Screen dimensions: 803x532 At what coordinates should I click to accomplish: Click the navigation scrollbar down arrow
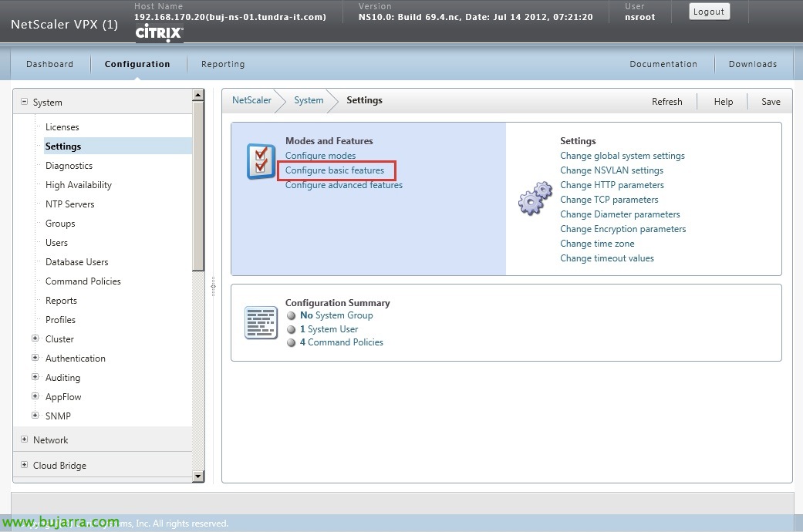click(x=198, y=476)
